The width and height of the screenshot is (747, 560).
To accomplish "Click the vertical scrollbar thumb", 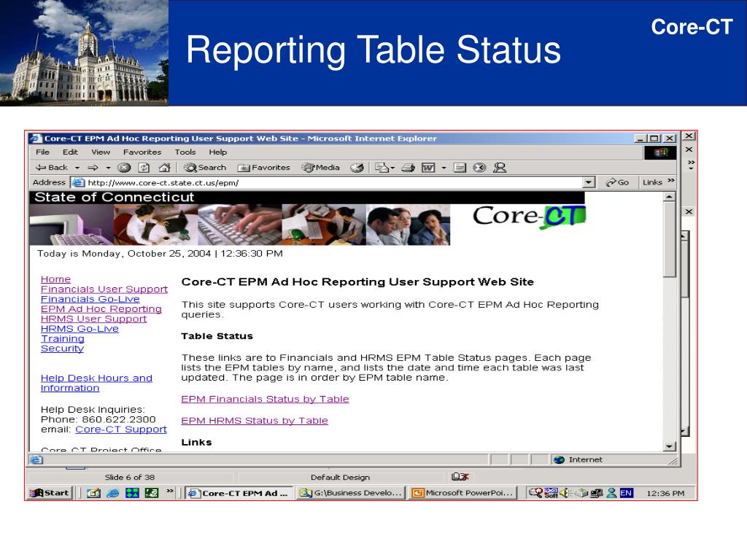I will pyautogui.click(x=670, y=239).
